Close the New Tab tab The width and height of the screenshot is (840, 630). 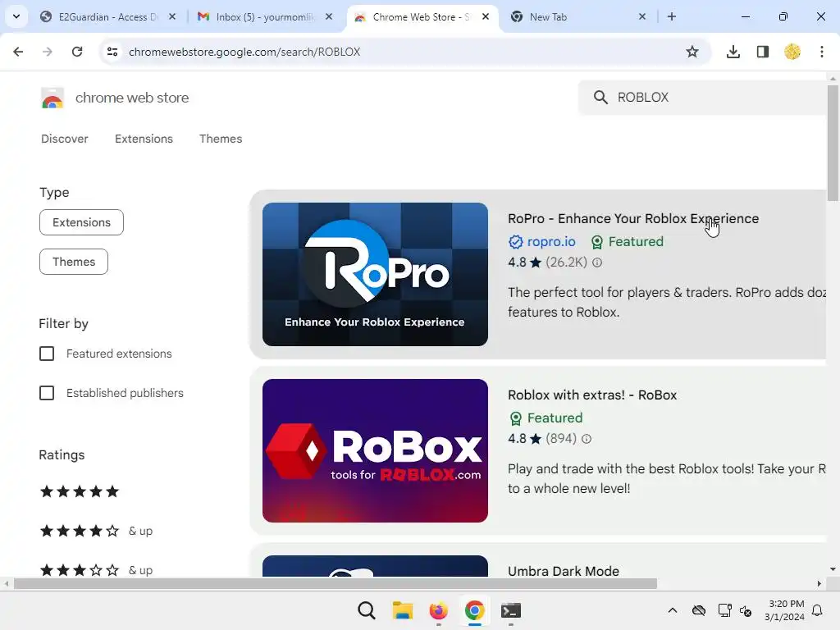[x=642, y=16]
